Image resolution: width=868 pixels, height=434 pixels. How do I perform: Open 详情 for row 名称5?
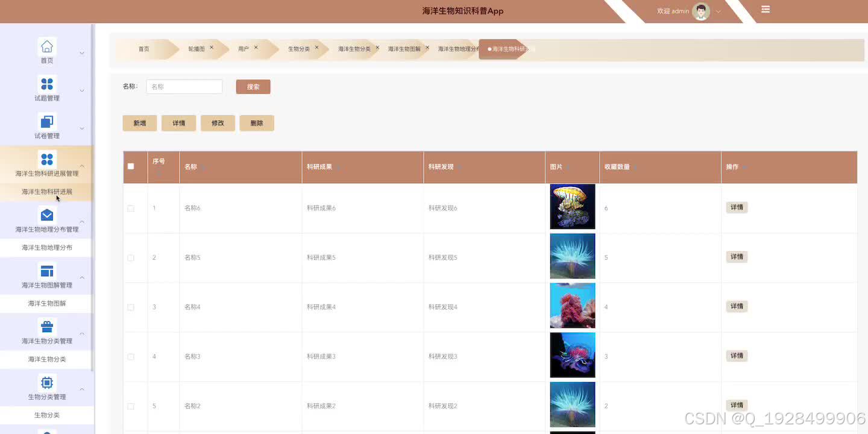tap(737, 257)
